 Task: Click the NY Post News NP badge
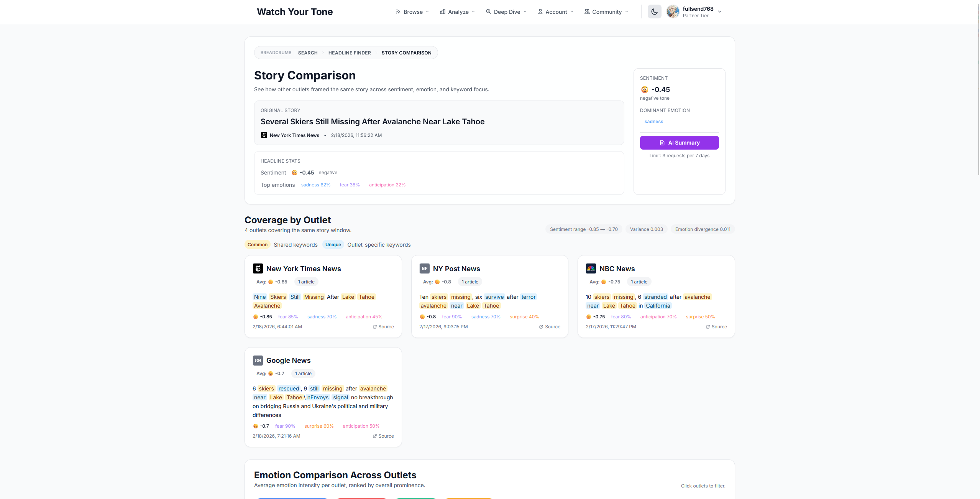(424, 268)
